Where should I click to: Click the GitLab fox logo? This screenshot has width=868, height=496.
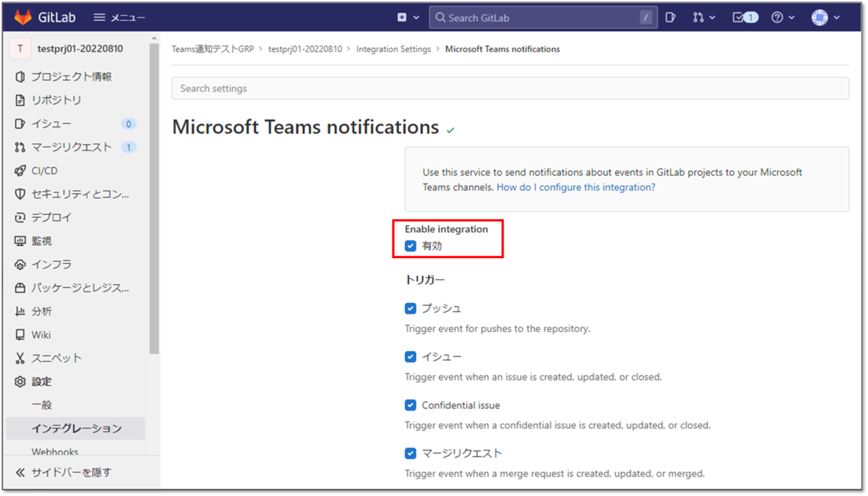(x=23, y=17)
